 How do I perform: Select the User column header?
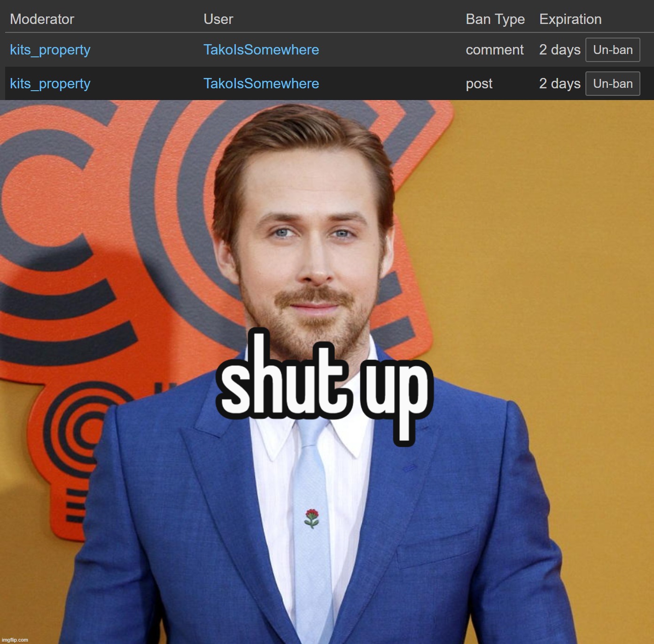(x=218, y=19)
